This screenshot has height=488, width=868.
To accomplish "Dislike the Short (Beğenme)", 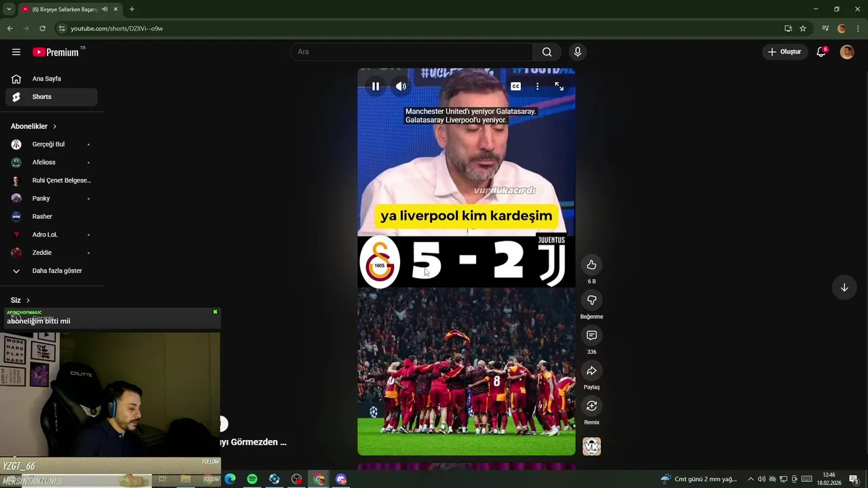I will (x=591, y=300).
